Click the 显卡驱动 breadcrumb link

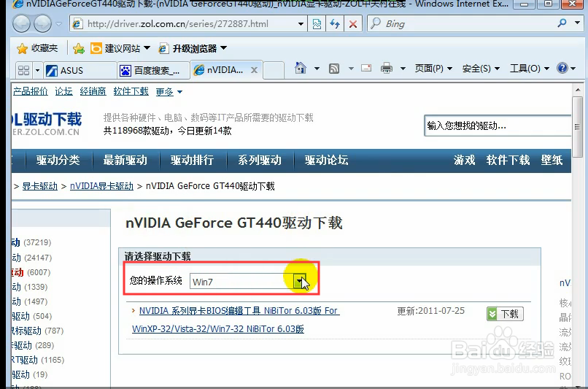coord(39,186)
